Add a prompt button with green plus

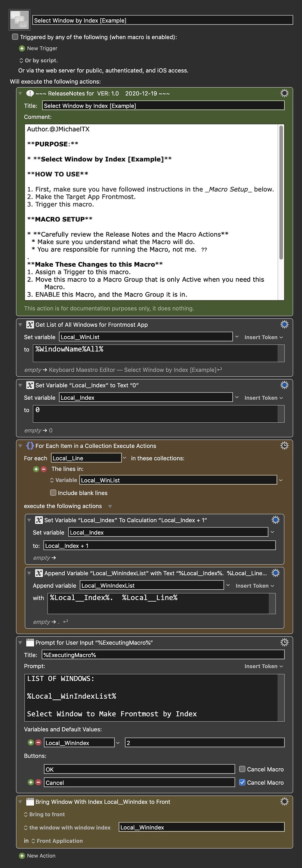(x=31, y=782)
